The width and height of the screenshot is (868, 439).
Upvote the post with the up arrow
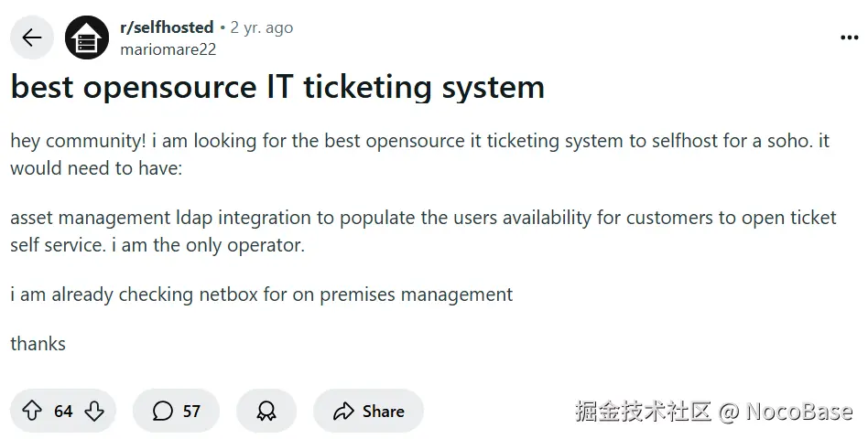[32, 411]
